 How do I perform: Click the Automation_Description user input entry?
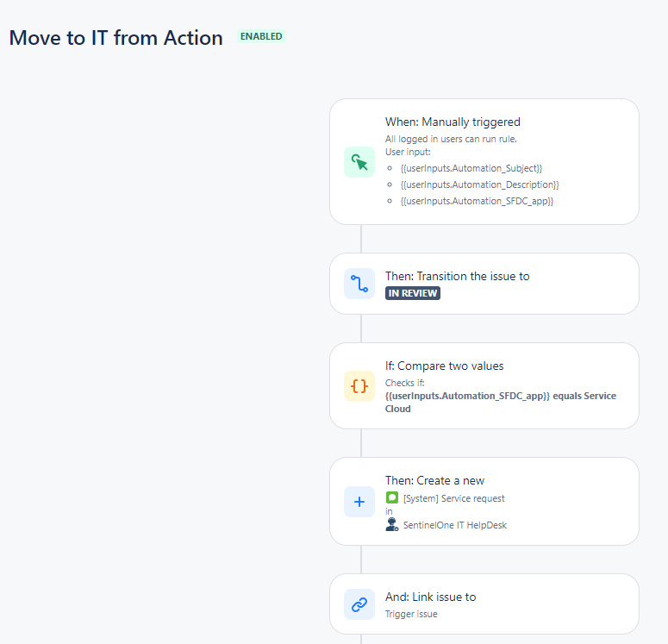click(x=480, y=184)
